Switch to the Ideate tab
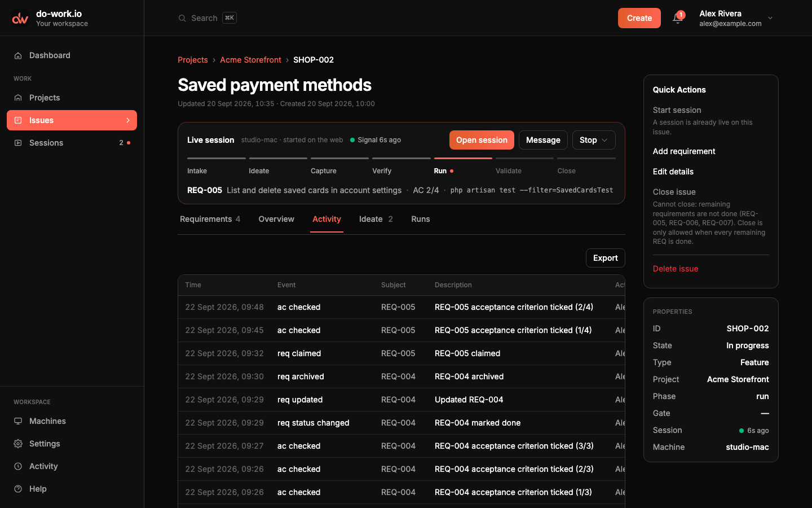The height and width of the screenshot is (508, 812). [x=376, y=219]
